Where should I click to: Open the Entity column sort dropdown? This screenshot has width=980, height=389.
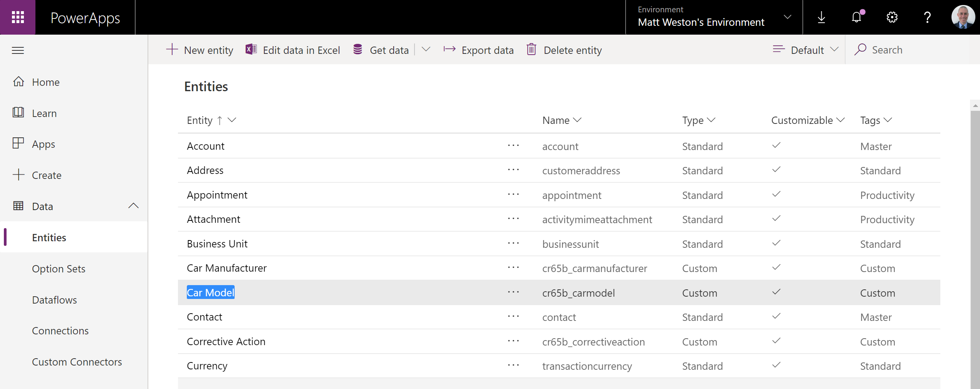click(x=232, y=120)
